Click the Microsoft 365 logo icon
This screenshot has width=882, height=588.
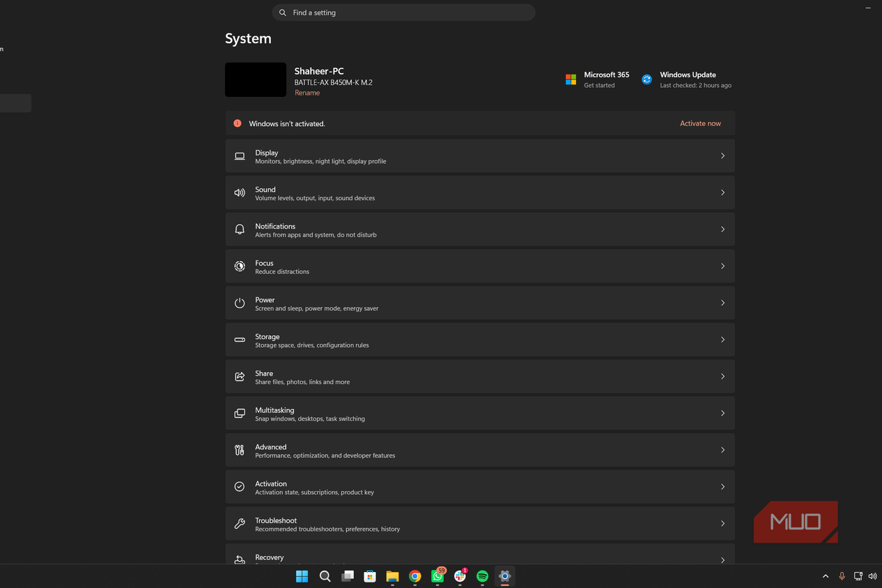[571, 79]
